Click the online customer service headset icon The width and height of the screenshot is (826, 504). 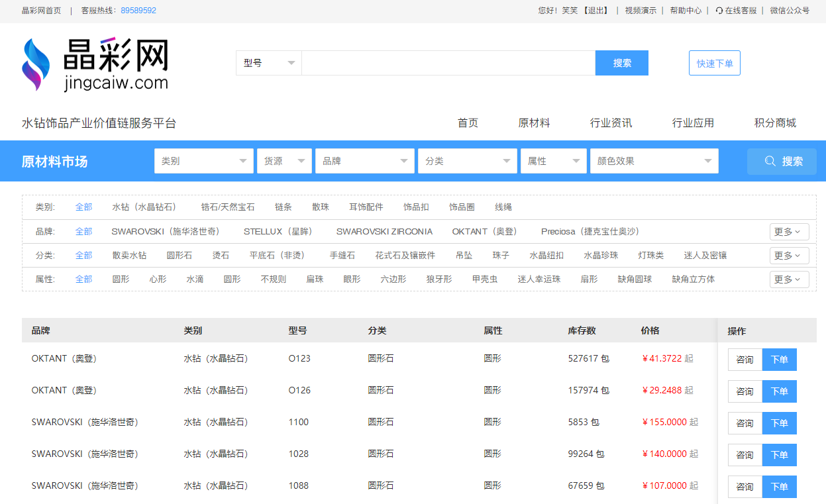pos(719,11)
